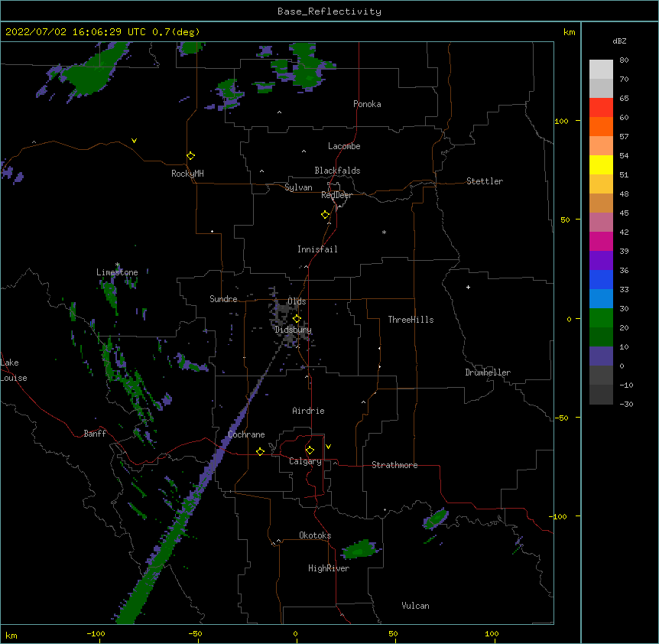Click the Lacombe town label
The width and height of the screenshot is (659, 644).
(344, 146)
